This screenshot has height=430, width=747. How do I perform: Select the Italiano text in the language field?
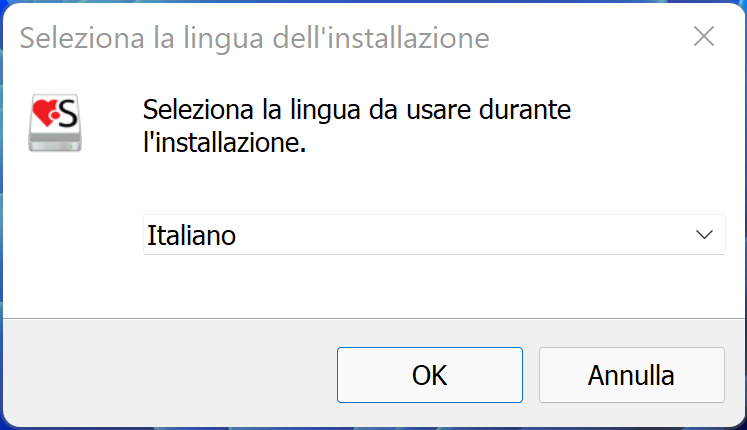191,235
